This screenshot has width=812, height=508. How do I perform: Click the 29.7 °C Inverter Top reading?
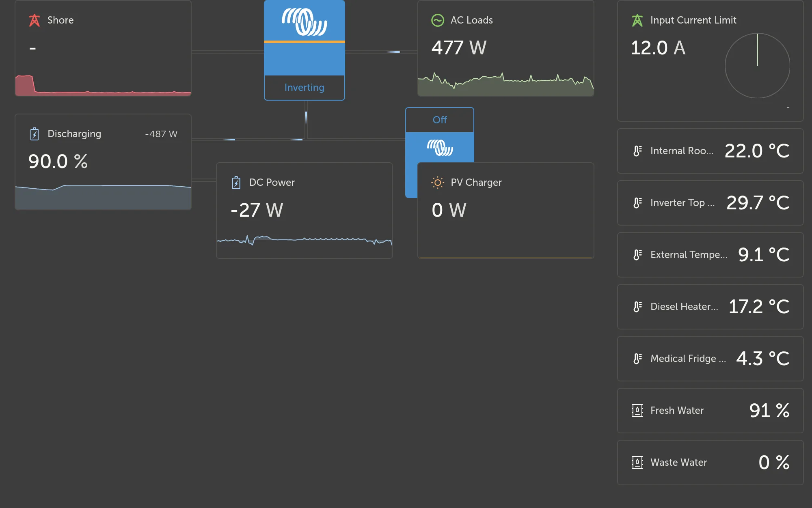click(758, 203)
